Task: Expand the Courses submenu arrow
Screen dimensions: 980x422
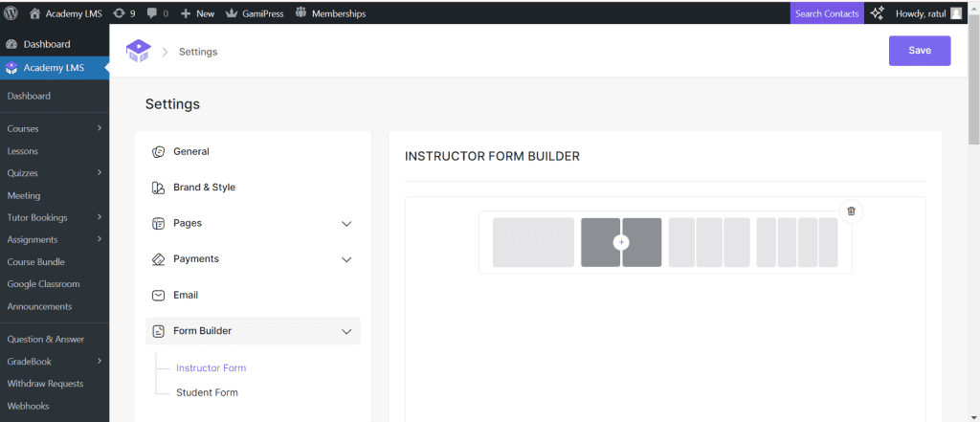Action: click(x=100, y=128)
